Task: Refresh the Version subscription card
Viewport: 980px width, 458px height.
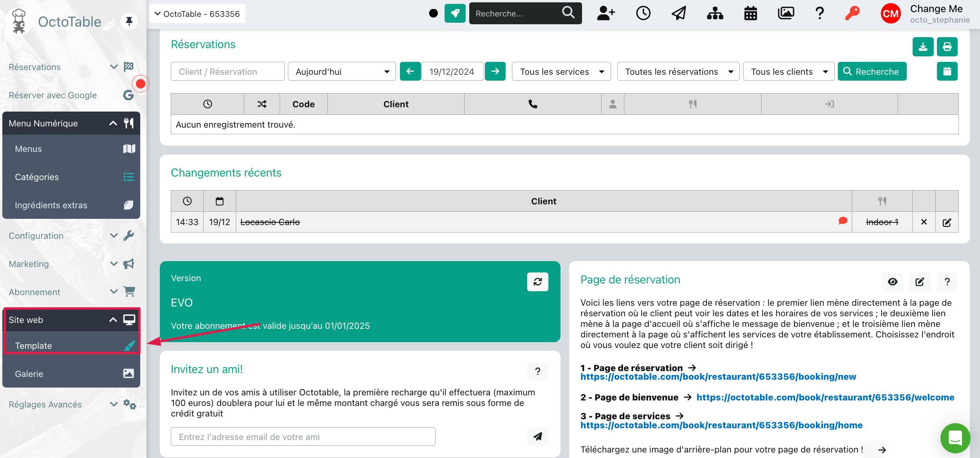Action: point(537,282)
